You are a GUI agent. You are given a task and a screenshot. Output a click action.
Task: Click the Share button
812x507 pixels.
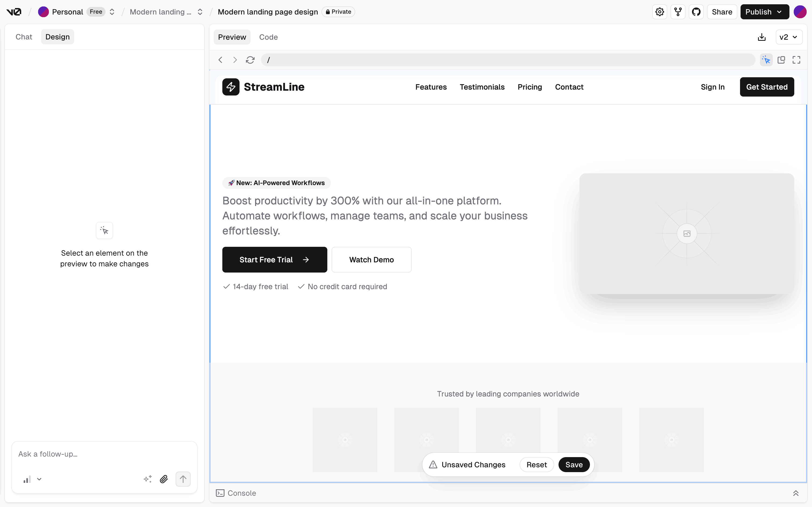(x=722, y=12)
